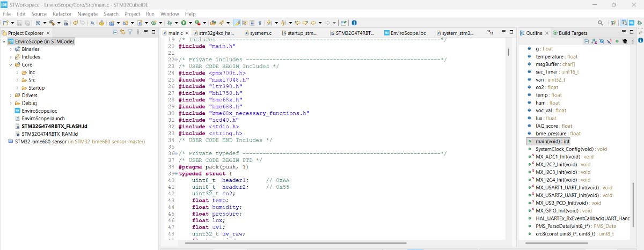Toggle Link with Editor in Project Explorer
The image size is (644, 250).
(122, 33)
